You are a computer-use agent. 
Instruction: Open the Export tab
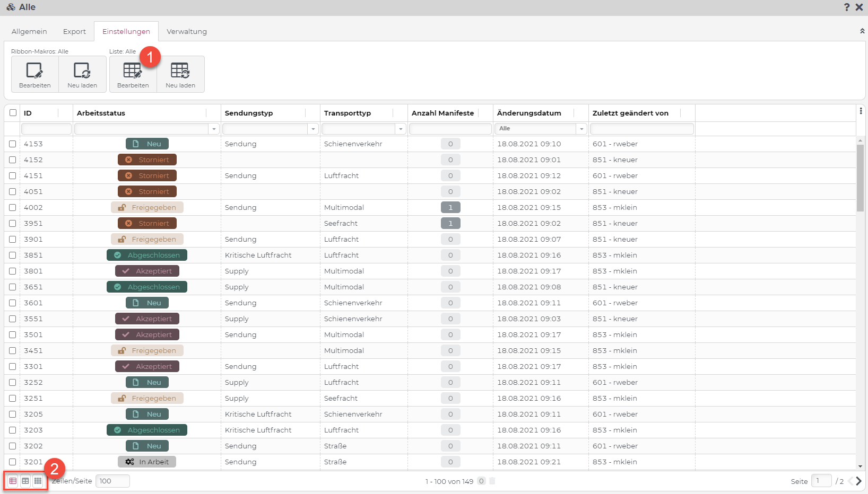click(x=74, y=31)
